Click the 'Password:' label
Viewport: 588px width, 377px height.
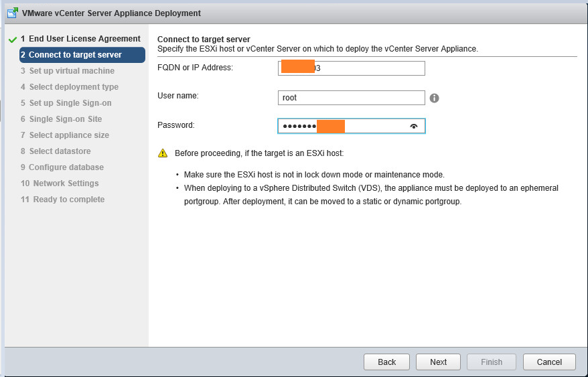(176, 125)
